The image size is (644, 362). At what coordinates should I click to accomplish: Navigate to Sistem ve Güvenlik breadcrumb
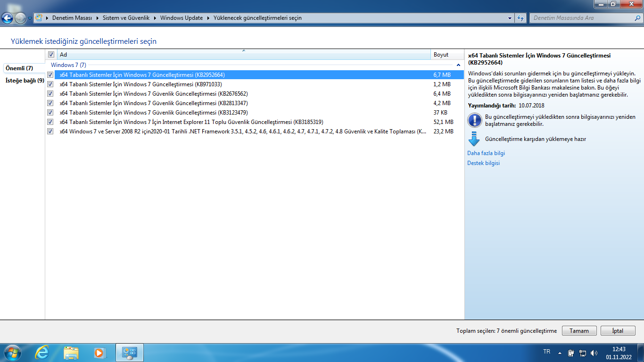tap(126, 18)
